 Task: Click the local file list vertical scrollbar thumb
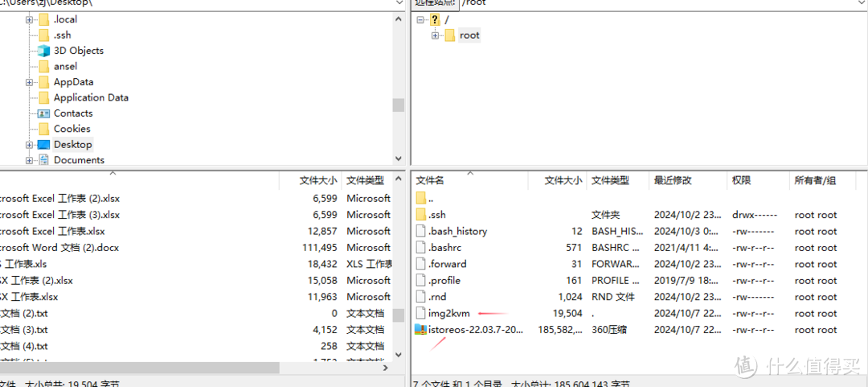pos(399,315)
